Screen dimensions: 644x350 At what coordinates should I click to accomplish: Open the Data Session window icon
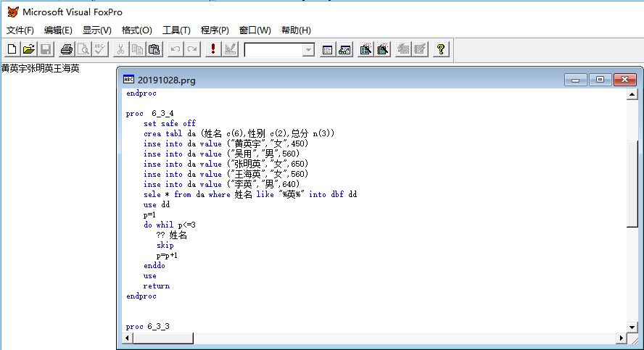click(x=344, y=49)
